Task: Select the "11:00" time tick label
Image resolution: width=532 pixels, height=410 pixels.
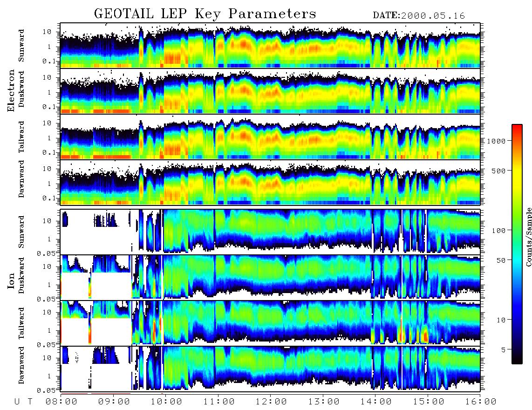Action: click(x=219, y=402)
